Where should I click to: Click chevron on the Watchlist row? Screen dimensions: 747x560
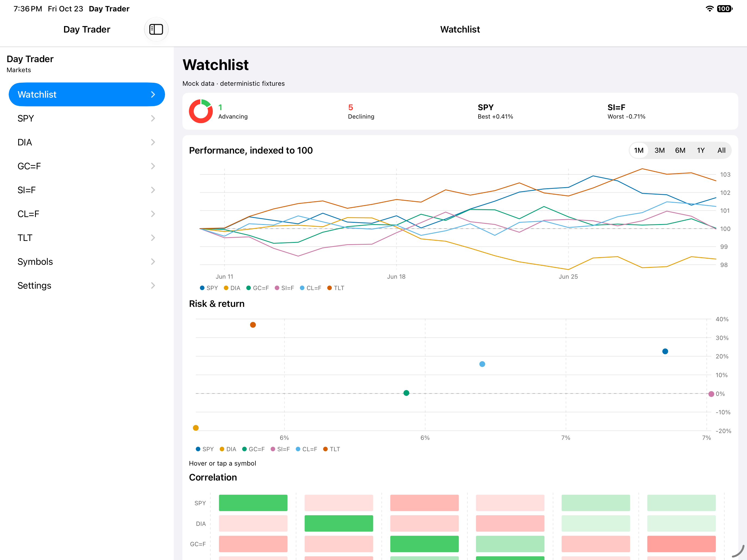click(x=153, y=94)
